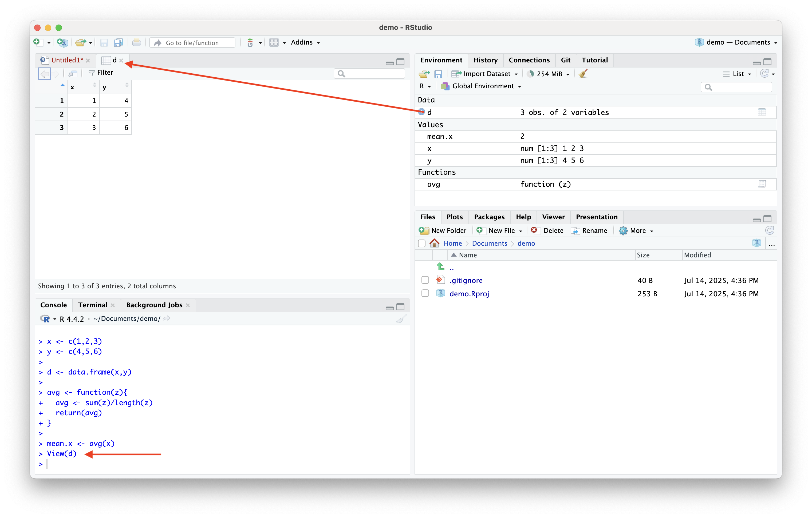
Task: Check the .gitignore file checkbox
Action: [x=425, y=280]
